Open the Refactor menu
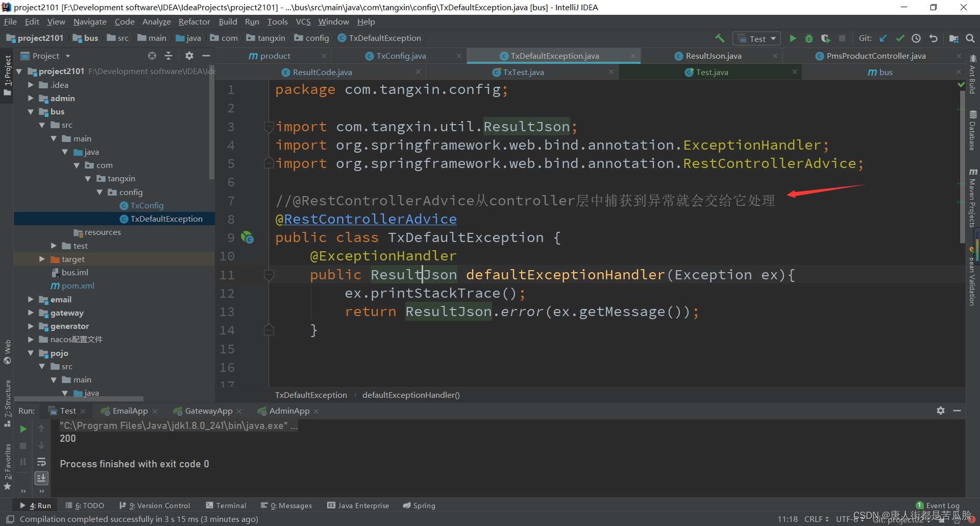The image size is (980, 526). [194, 21]
